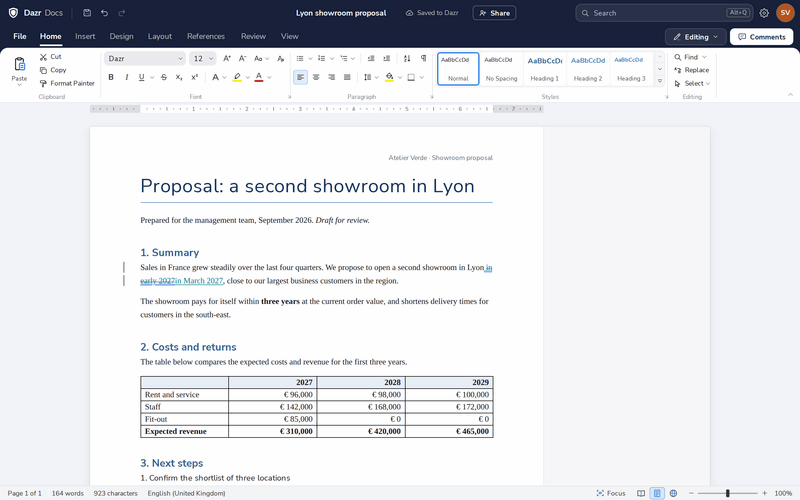Increase paragraph indent
This screenshot has width=800, height=500.
pyautogui.click(x=387, y=58)
